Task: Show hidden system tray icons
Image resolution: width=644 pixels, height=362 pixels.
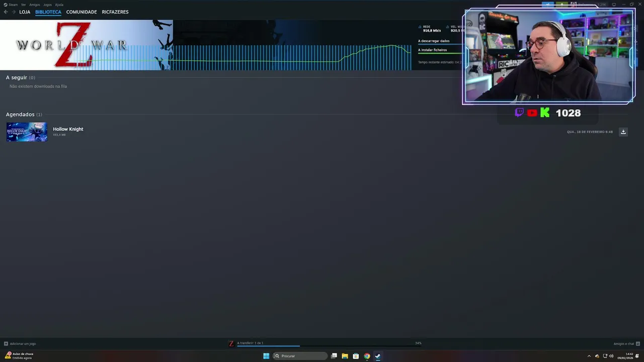Action: tap(589, 356)
